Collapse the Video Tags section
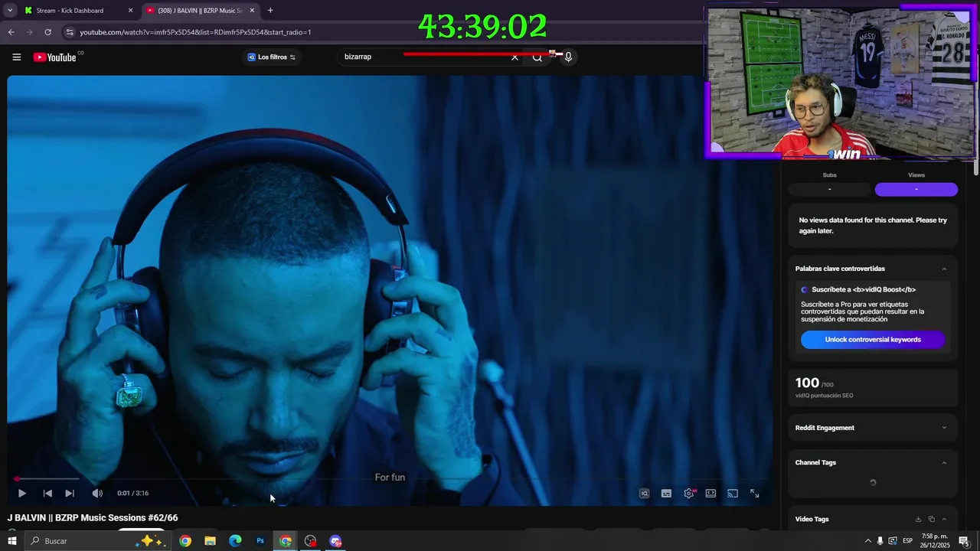This screenshot has width=980, height=551. tap(944, 519)
